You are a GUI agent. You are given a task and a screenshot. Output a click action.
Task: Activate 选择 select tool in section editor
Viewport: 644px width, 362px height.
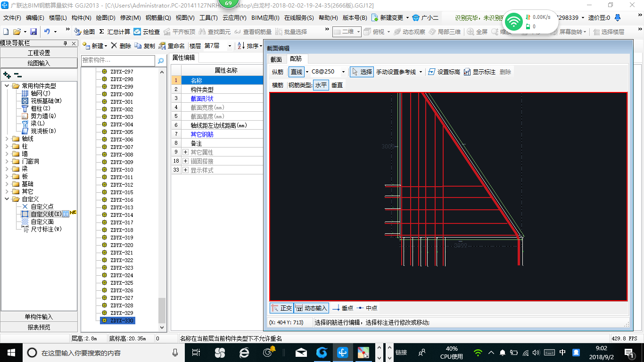coord(362,72)
